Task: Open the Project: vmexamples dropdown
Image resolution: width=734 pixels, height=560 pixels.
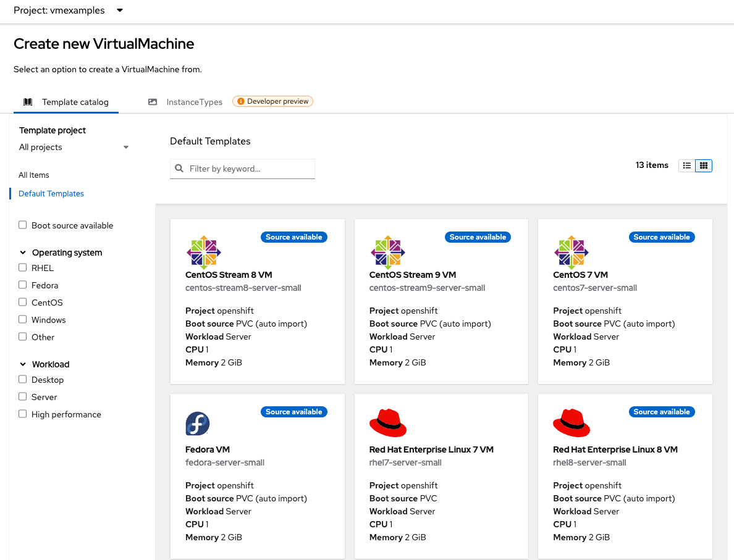Action: pyautogui.click(x=68, y=10)
